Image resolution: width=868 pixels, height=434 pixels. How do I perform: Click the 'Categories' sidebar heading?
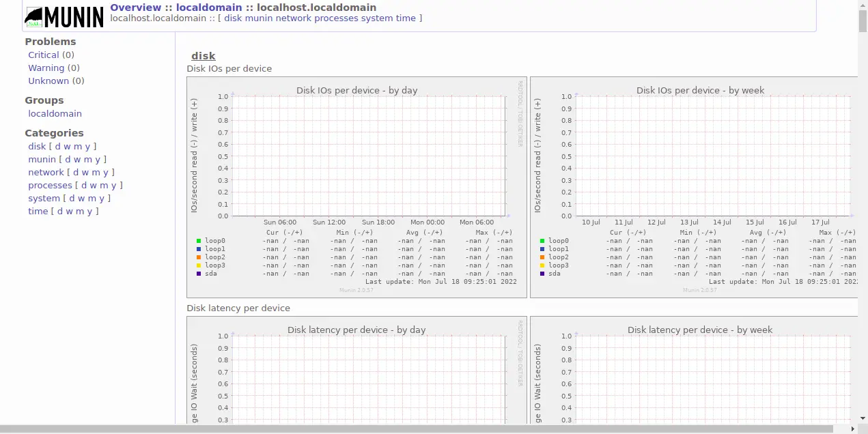(55, 133)
